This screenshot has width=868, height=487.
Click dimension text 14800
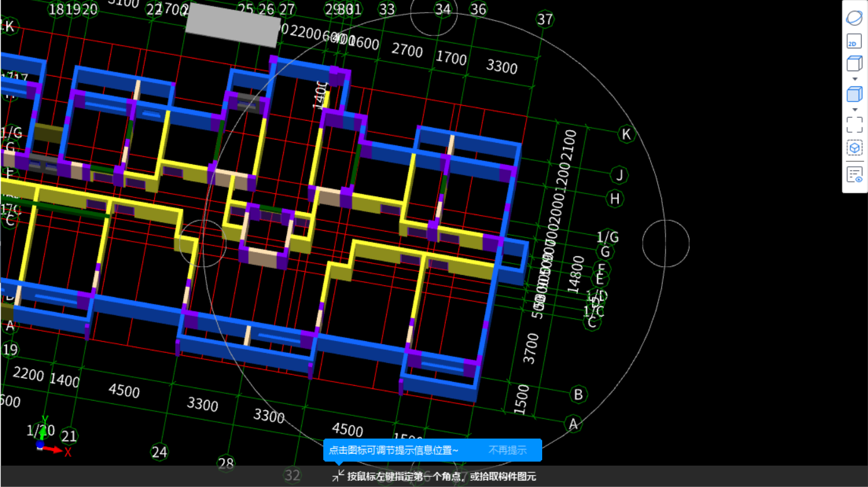click(x=574, y=274)
